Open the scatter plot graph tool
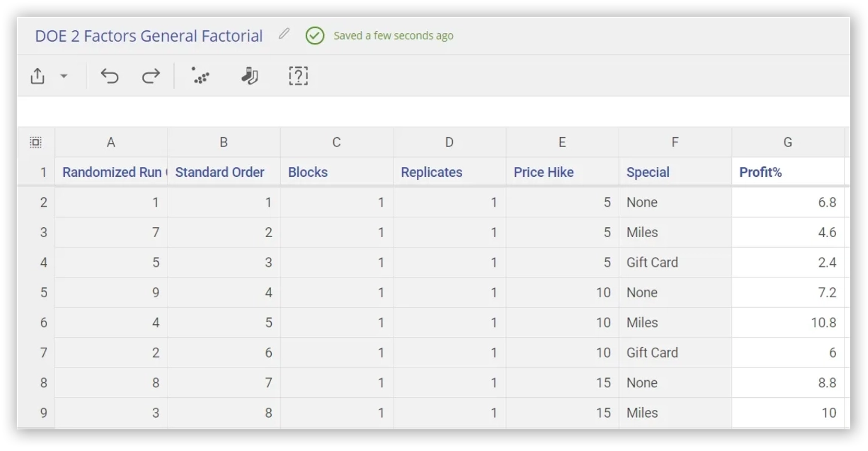This screenshot has width=868, height=451. pos(200,76)
